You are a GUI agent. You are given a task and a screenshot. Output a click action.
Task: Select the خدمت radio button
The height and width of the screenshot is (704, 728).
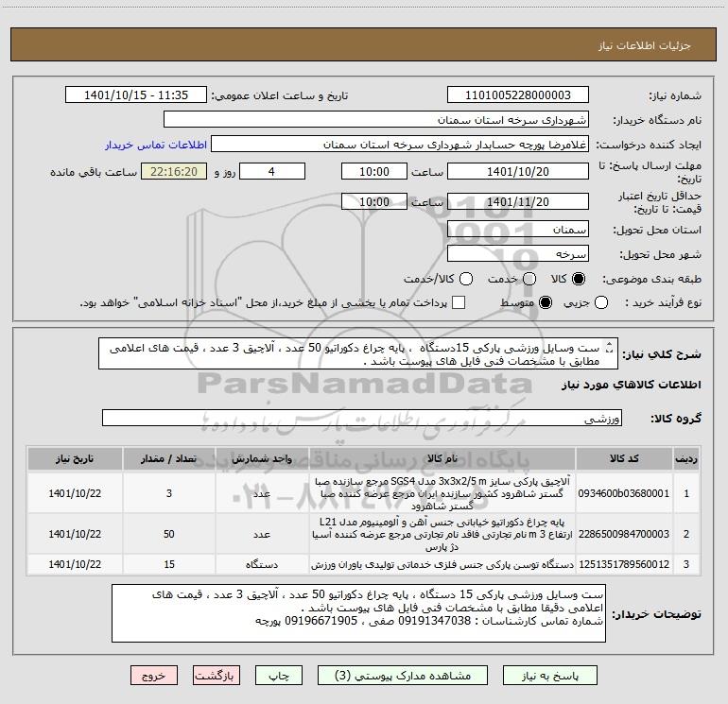pyautogui.click(x=529, y=279)
